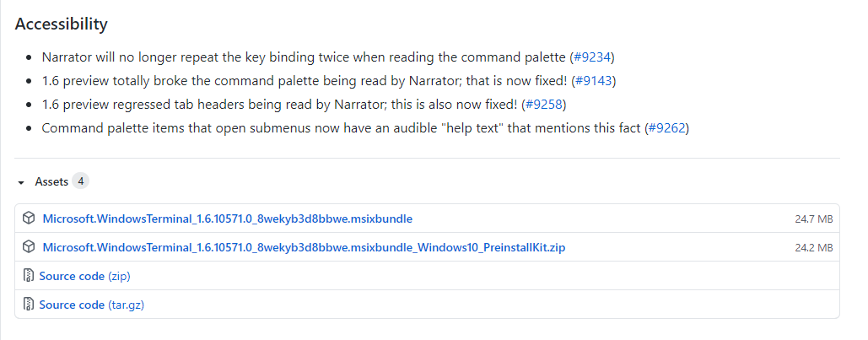Open issue link #9143

[594, 81]
